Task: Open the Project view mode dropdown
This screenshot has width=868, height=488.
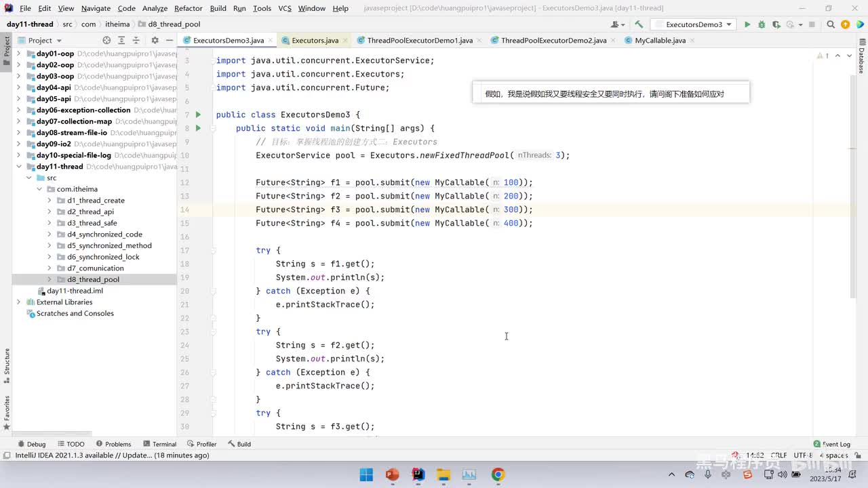Action: (x=40, y=41)
